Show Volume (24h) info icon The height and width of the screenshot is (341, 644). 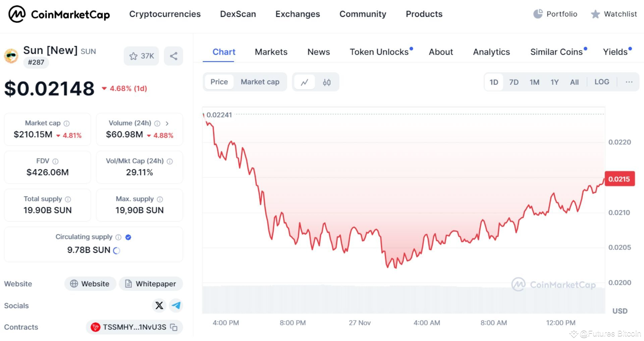tap(157, 123)
